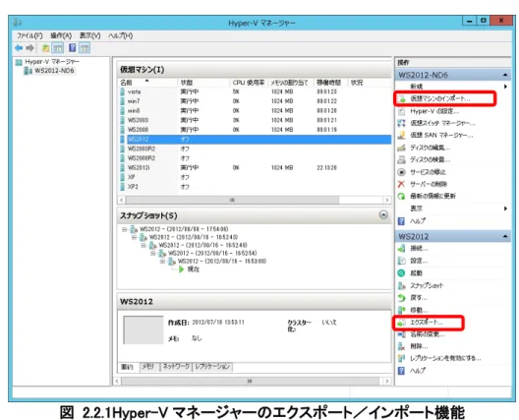Open the 操作(A) menu
Image resolution: width=519 pixels, height=420 pixels.
tap(61, 35)
